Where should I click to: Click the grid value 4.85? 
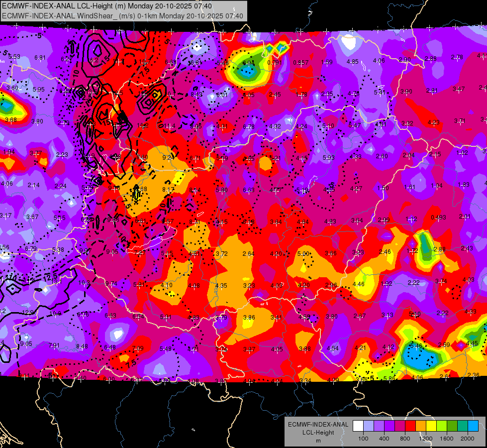(353, 62)
